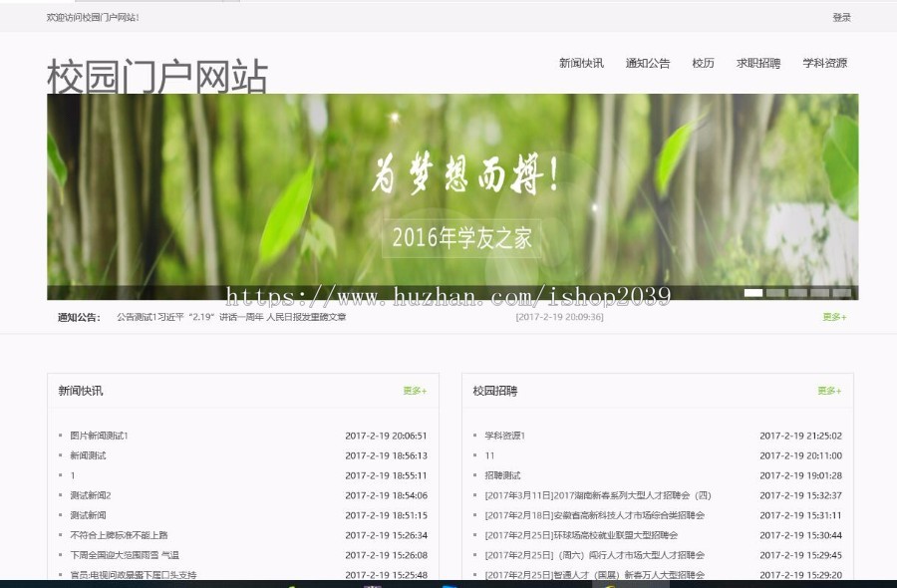Open news item 测试新闻
The width and height of the screenshot is (897, 588).
click(88, 515)
